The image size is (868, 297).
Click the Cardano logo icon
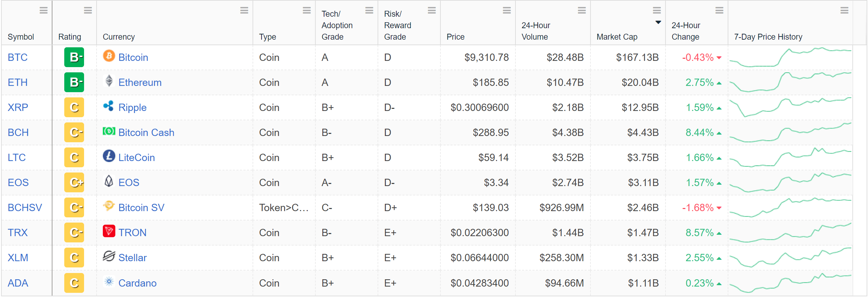[x=109, y=281]
